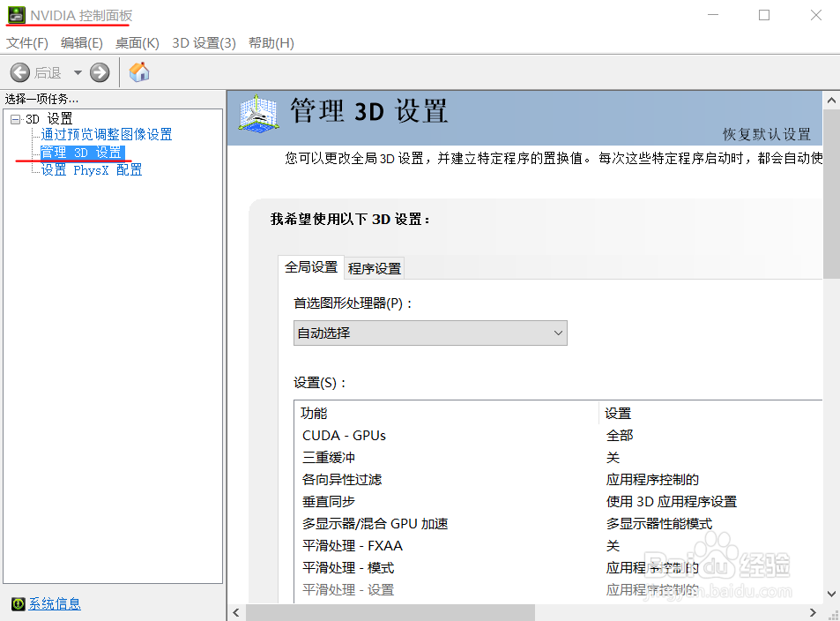The height and width of the screenshot is (621, 840).
Task: Open the 系统信息 link
Action: pos(55,604)
